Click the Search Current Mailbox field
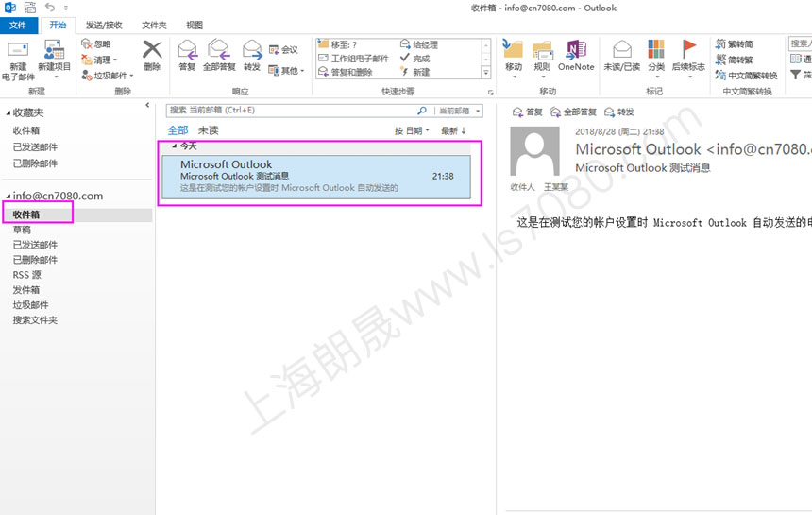 click(x=291, y=111)
